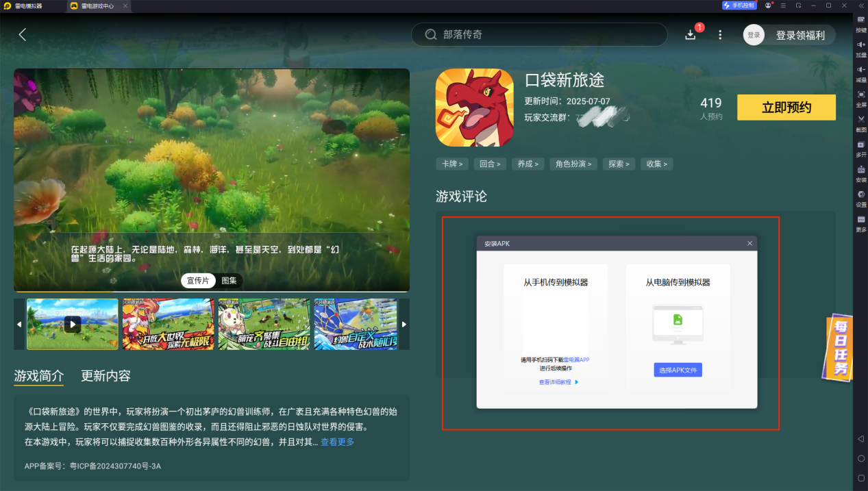Click 加量 volume up icon

pyautogui.click(x=861, y=48)
